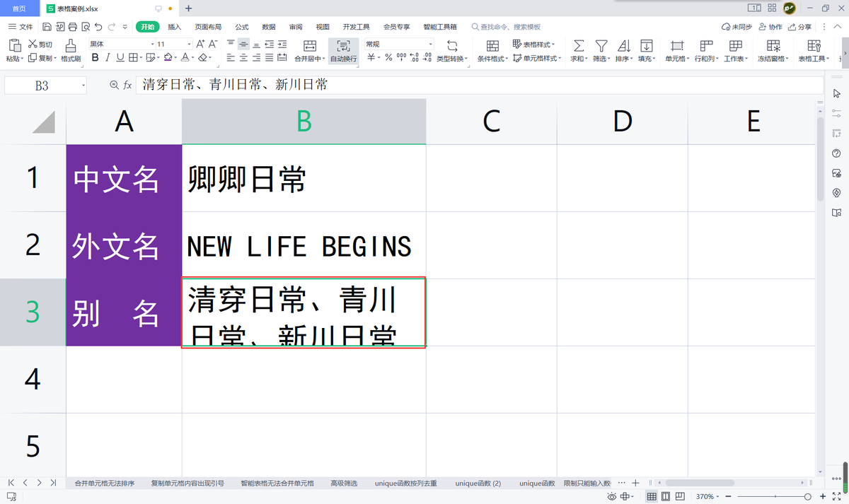Click the Print icon in quick access toolbar

coord(72,27)
